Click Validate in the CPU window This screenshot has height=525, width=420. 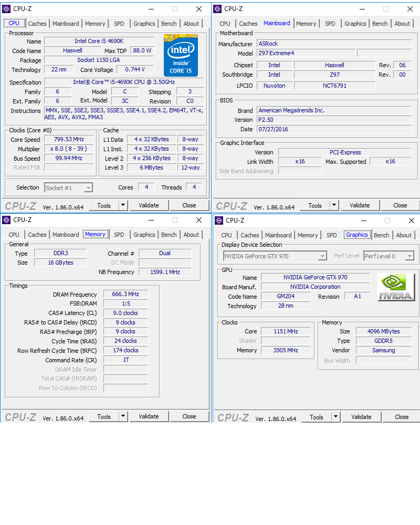pos(149,206)
